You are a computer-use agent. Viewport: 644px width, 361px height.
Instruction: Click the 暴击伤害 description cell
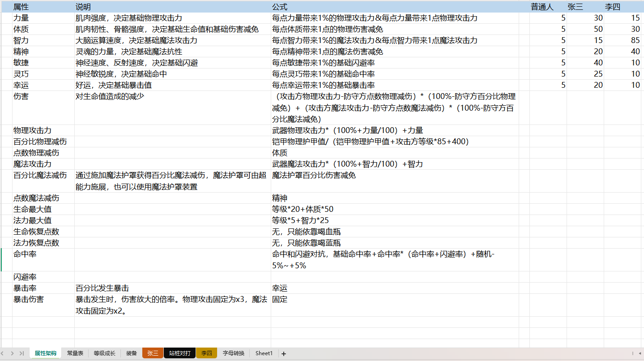172,305
